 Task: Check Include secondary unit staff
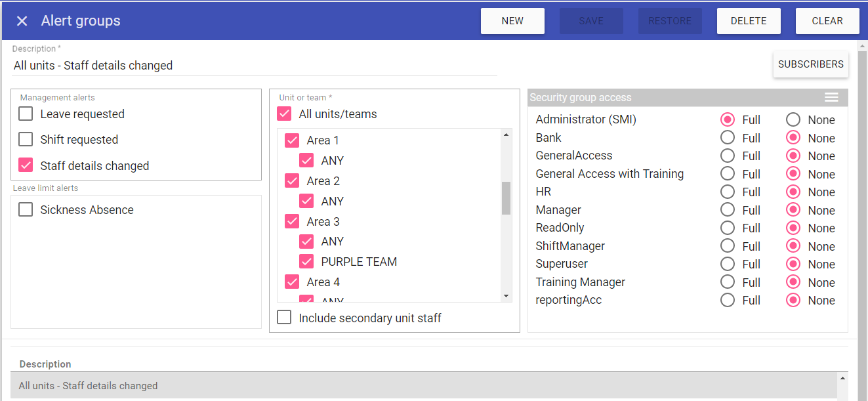[x=284, y=318]
